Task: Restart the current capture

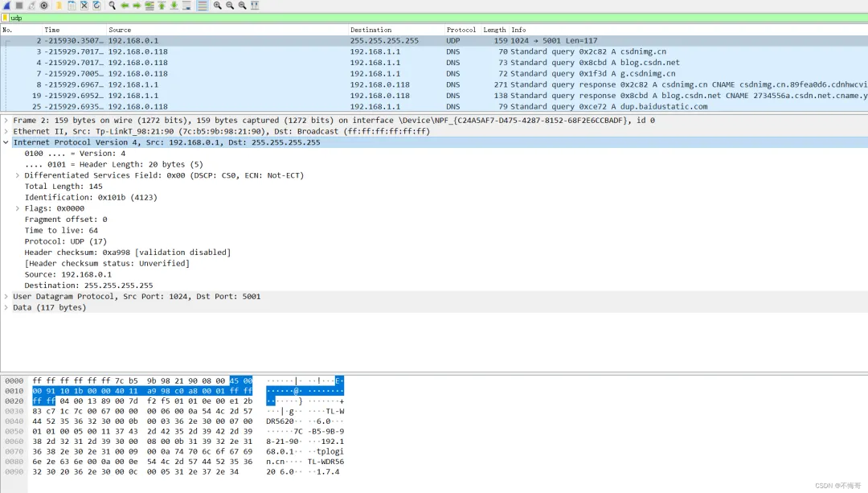Action: [31, 5]
